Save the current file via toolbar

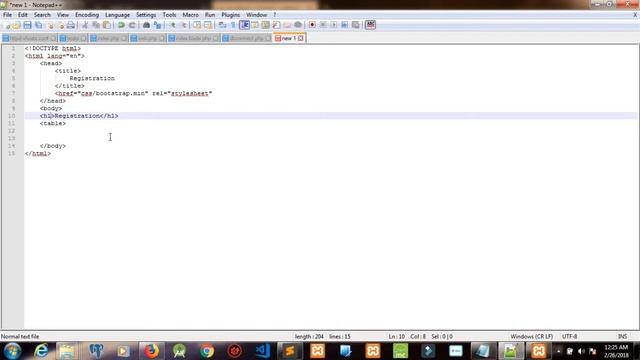coord(27,25)
